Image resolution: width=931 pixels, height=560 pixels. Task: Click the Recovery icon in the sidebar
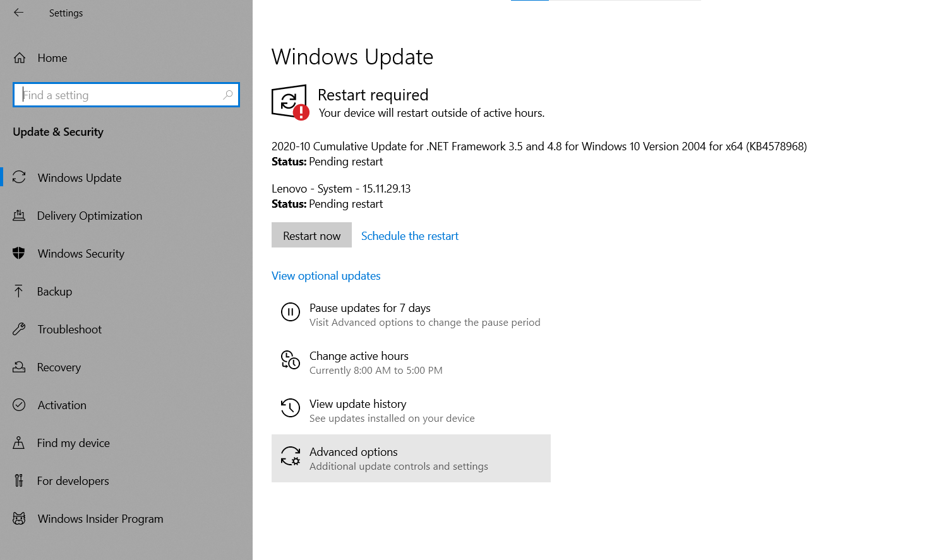(19, 367)
